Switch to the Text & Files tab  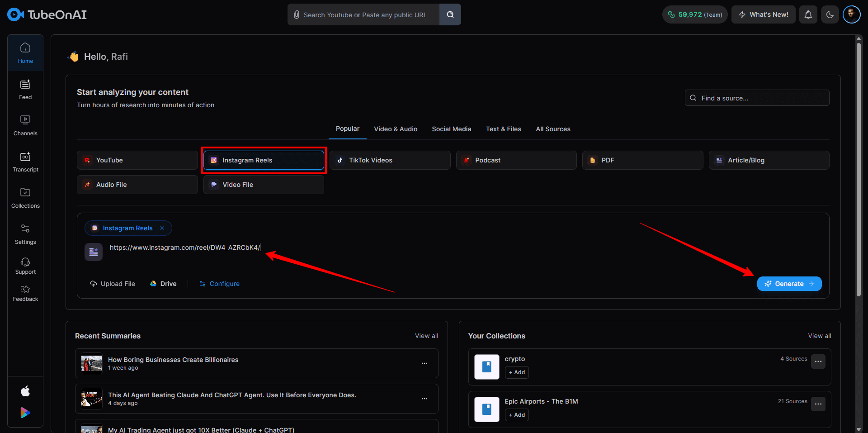(504, 129)
